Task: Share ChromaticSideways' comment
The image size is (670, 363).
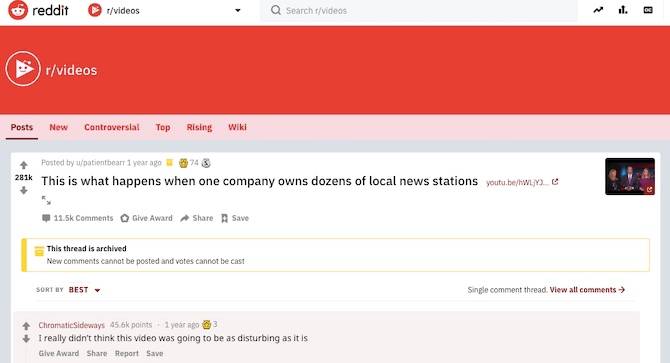Action: point(97,354)
